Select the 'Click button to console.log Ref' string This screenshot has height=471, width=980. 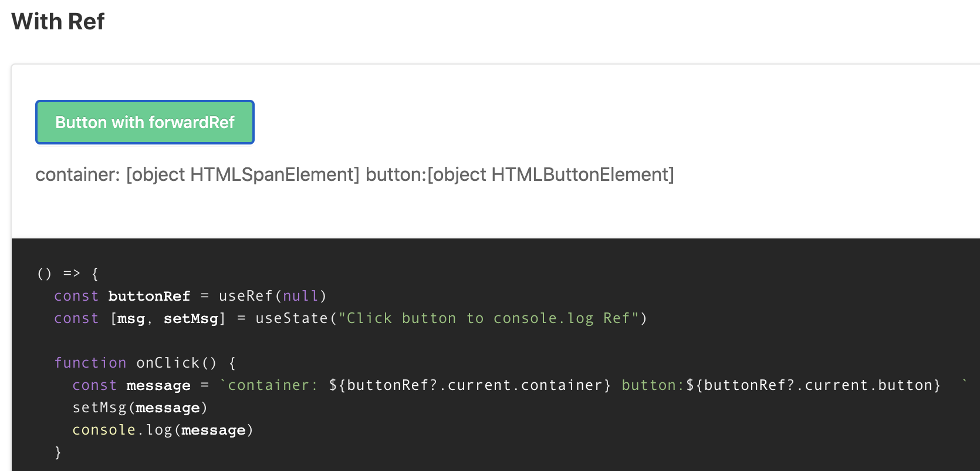(493, 318)
